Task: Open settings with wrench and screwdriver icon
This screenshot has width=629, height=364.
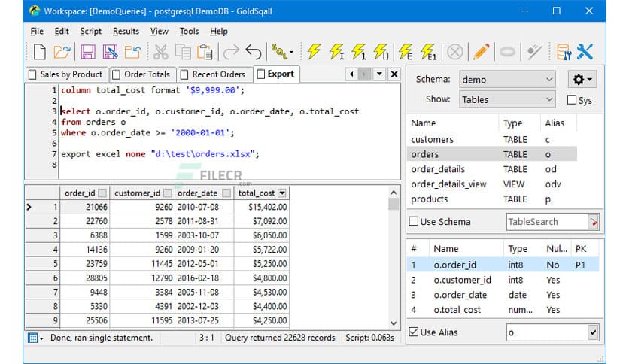Action: point(585,52)
